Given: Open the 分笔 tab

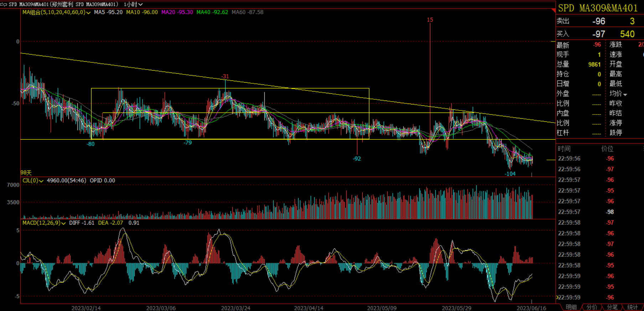Looking at the screenshot, I should (612, 307).
